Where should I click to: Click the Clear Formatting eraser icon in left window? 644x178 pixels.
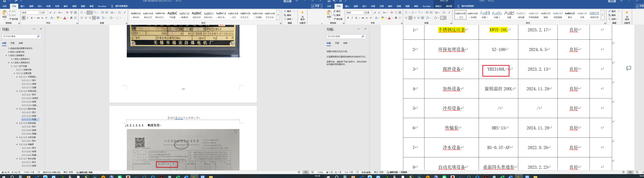point(67,13)
